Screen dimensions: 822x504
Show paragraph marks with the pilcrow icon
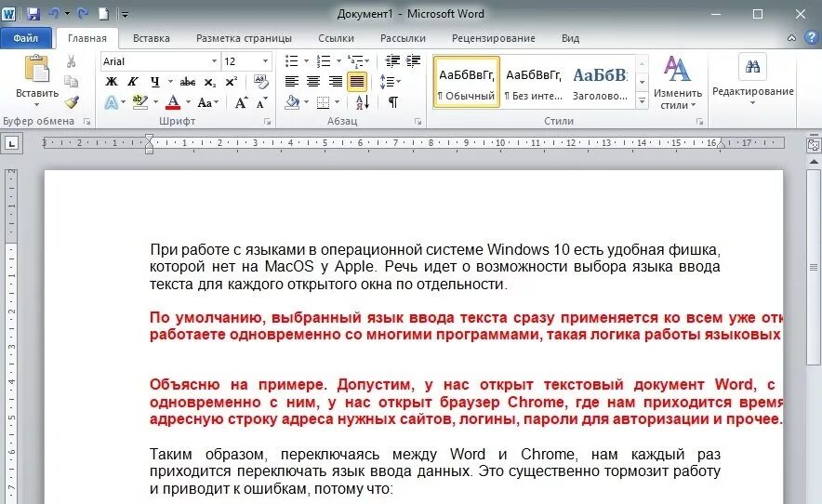point(392,101)
